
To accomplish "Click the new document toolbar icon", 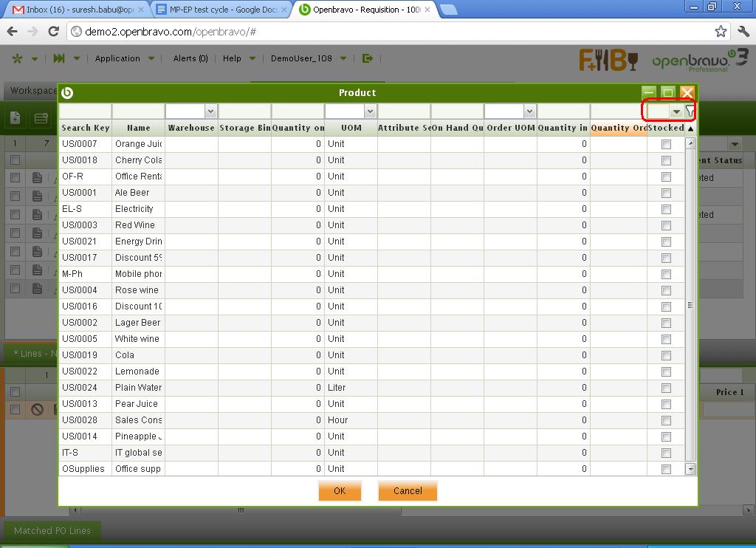I will point(16,117).
